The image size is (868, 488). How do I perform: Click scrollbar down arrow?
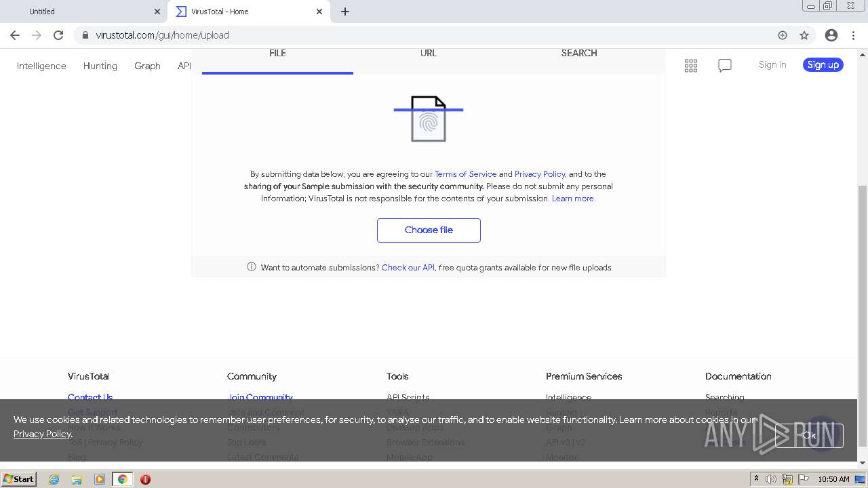863,463
